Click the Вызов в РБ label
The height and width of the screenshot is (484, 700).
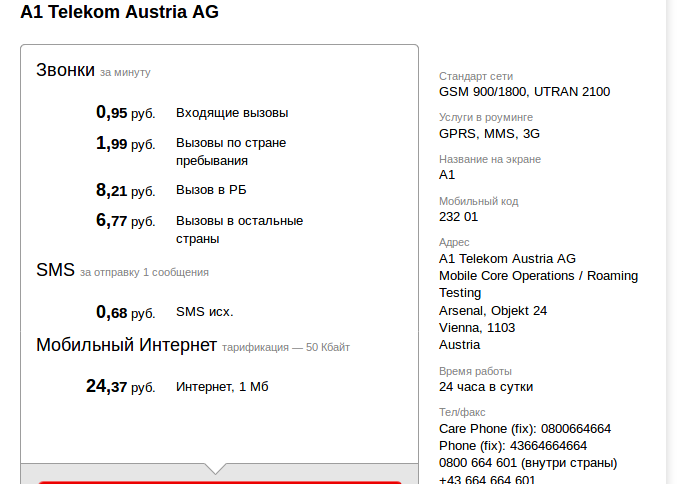(211, 190)
